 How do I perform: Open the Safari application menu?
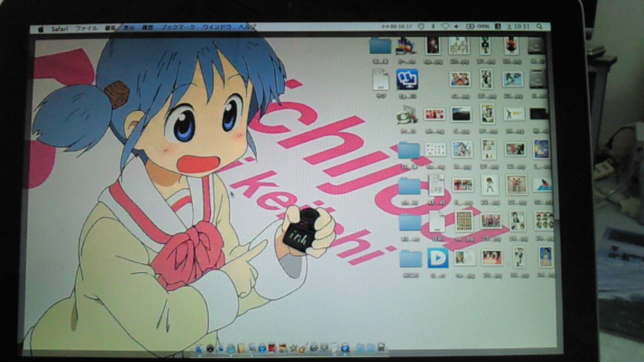[x=60, y=29]
